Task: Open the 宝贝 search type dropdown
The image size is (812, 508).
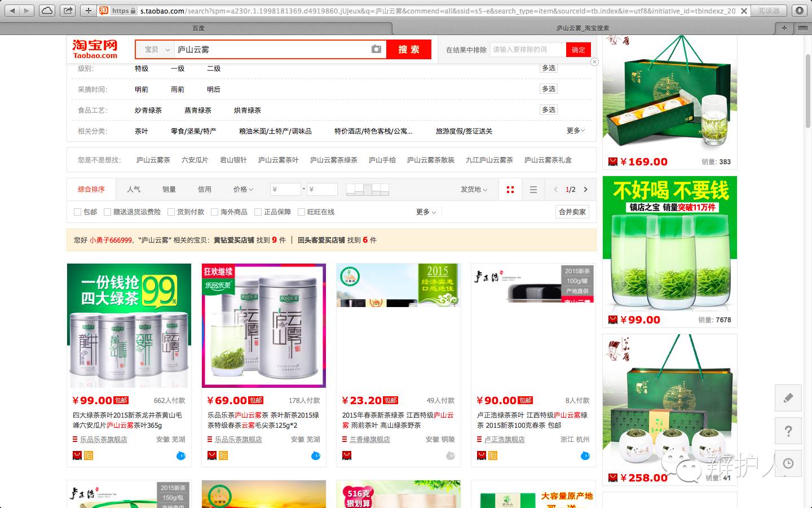Action: (x=156, y=50)
